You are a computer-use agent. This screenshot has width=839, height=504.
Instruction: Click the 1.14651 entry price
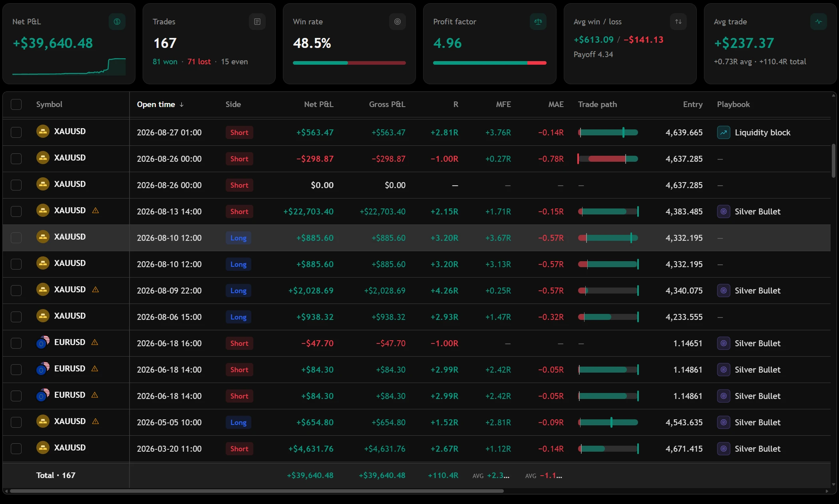[688, 343]
